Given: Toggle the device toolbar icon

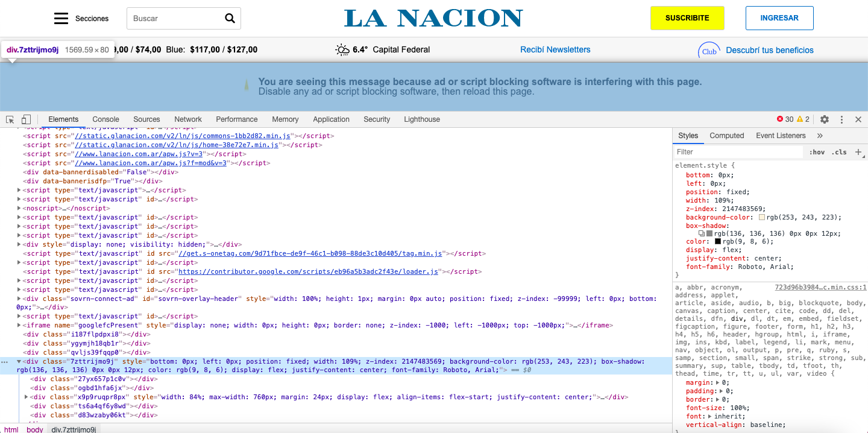Looking at the screenshot, I should coord(26,119).
